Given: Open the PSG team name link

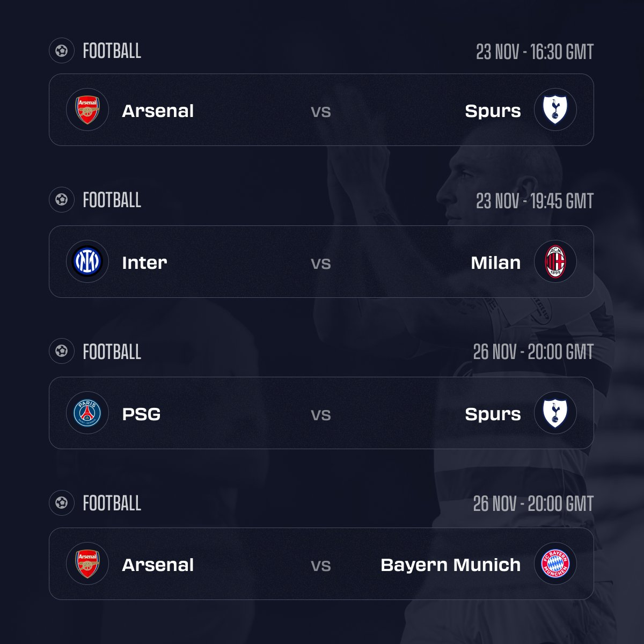Looking at the screenshot, I should click(141, 414).
